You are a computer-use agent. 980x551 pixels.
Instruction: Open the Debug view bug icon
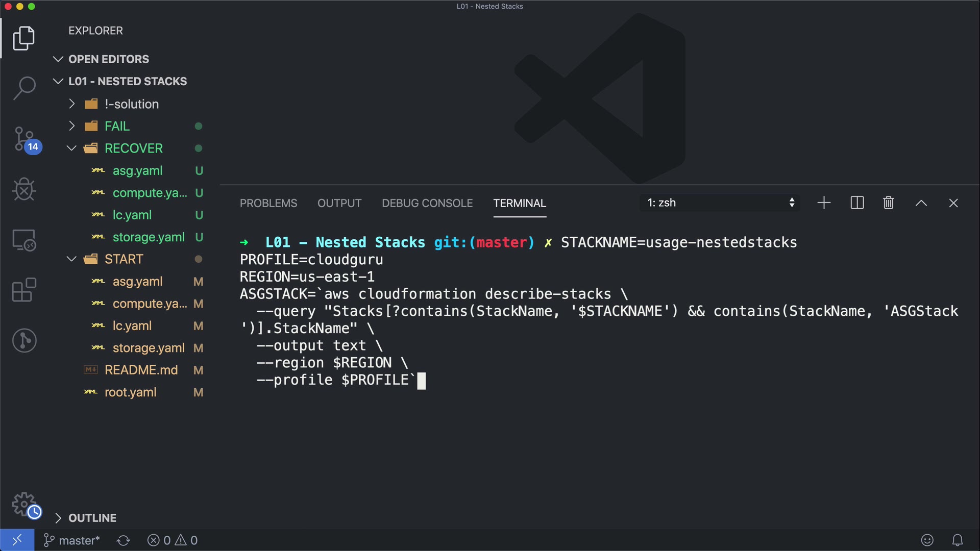coord(24,189)
